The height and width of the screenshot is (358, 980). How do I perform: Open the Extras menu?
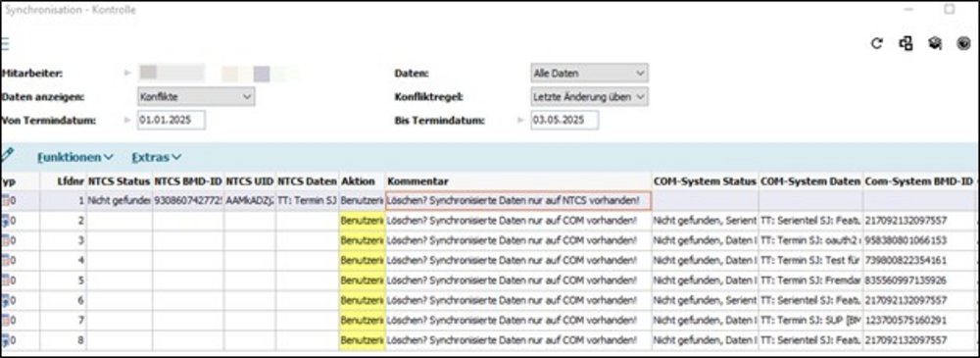pos(156,157)
